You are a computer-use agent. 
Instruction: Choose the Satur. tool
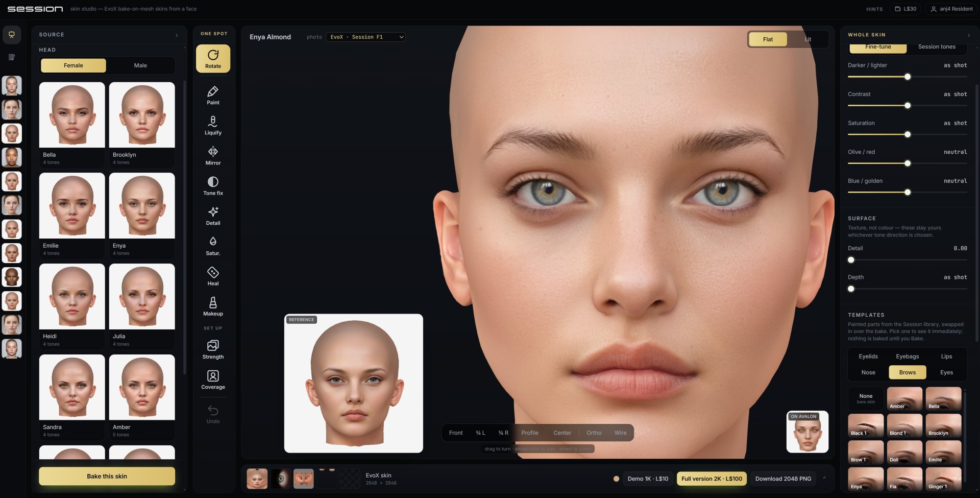pyautogui.click(x=213, y=246)
